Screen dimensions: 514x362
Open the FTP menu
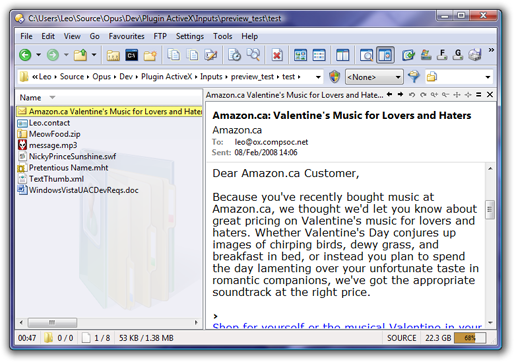click(x=160, y=36)
